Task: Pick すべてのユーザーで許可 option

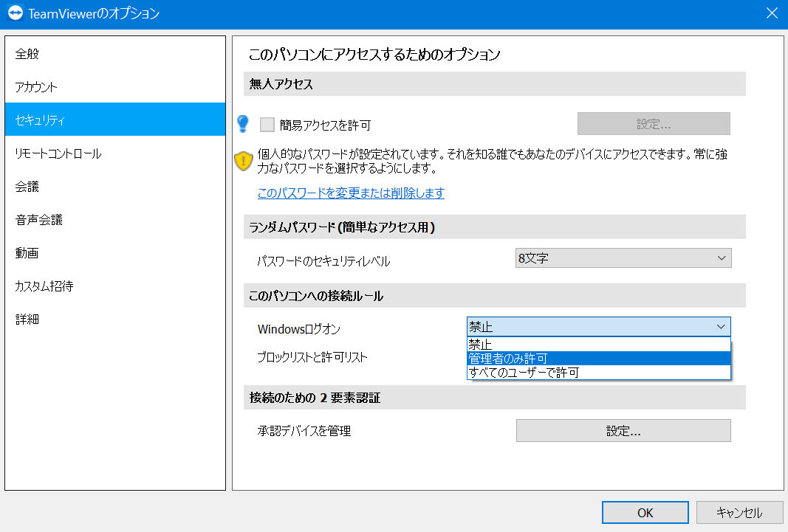Action: tap(598, 373)
